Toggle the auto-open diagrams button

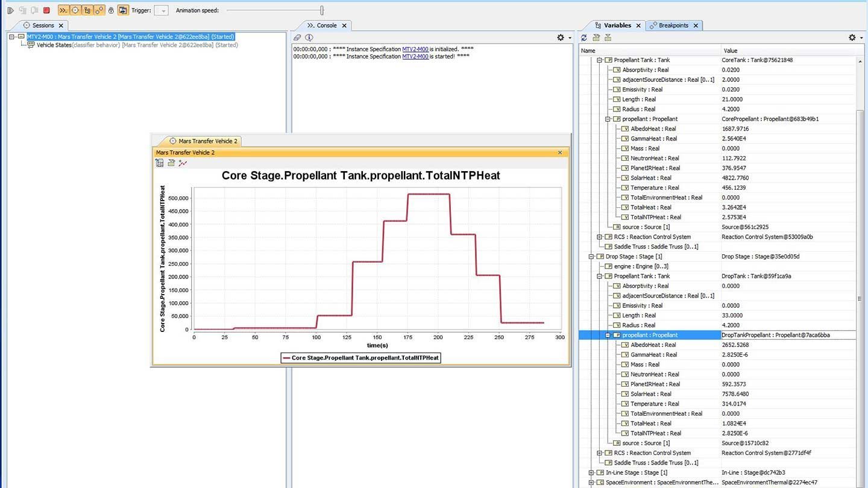pos(123,10)
